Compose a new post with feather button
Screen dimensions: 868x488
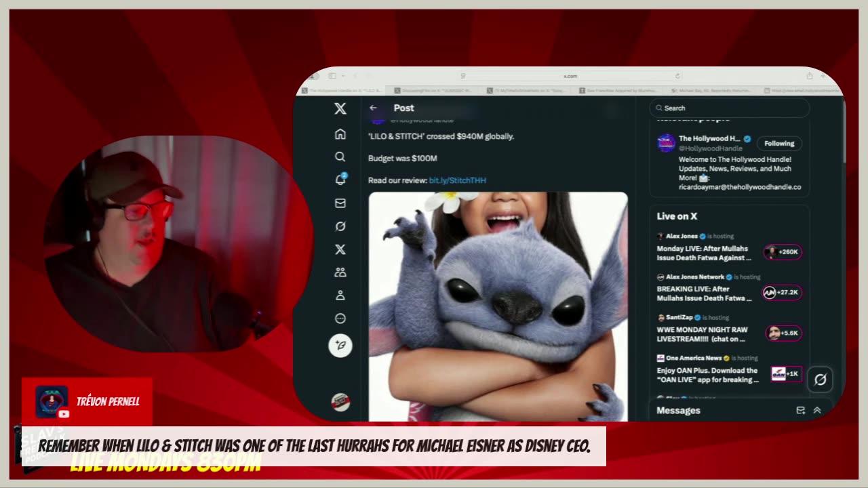(x=340, y=346)
